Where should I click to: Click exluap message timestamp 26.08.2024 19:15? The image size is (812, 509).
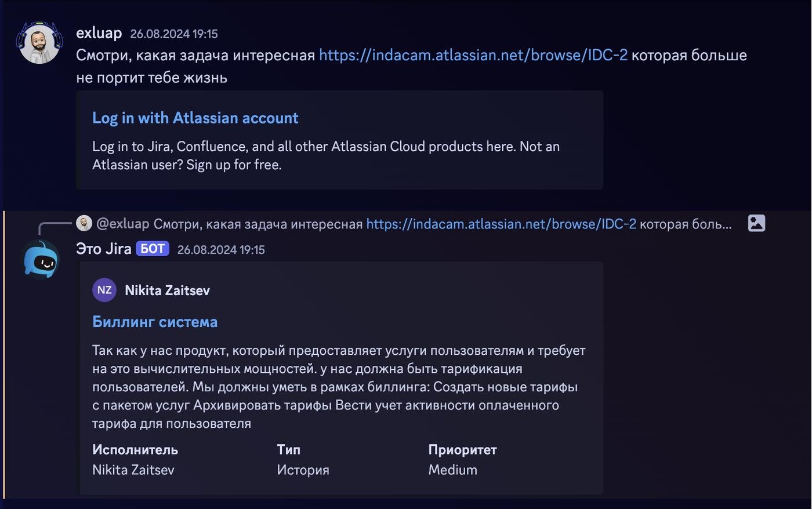(x=174, y=34)
